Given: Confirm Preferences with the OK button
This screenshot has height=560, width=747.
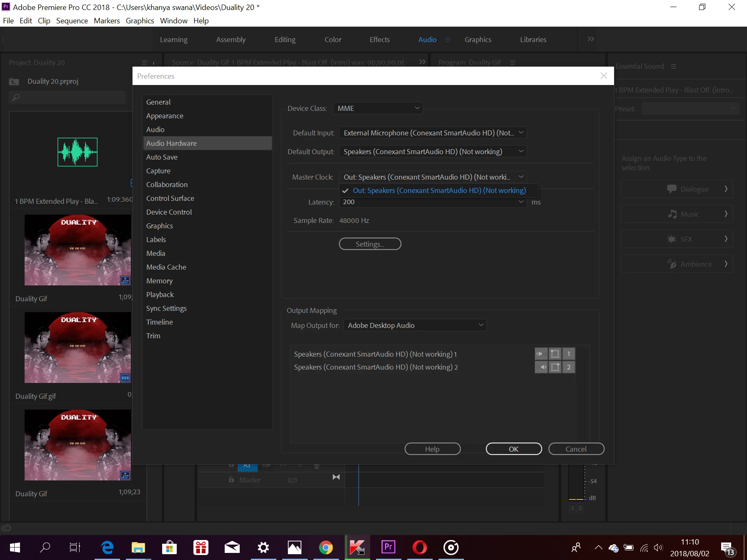Looking at the screenshot, I should (x=514, y=449).
